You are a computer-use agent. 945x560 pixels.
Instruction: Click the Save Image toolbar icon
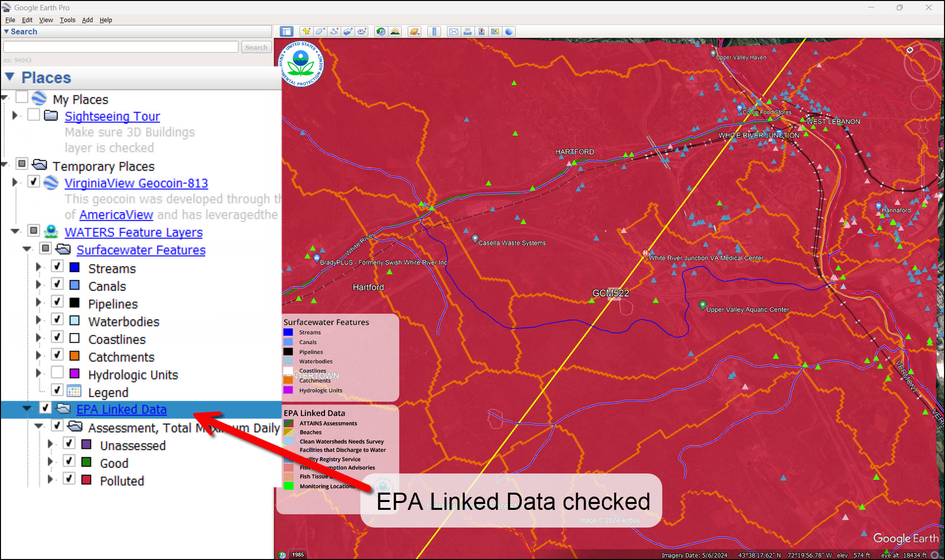[x=495, y=31]
